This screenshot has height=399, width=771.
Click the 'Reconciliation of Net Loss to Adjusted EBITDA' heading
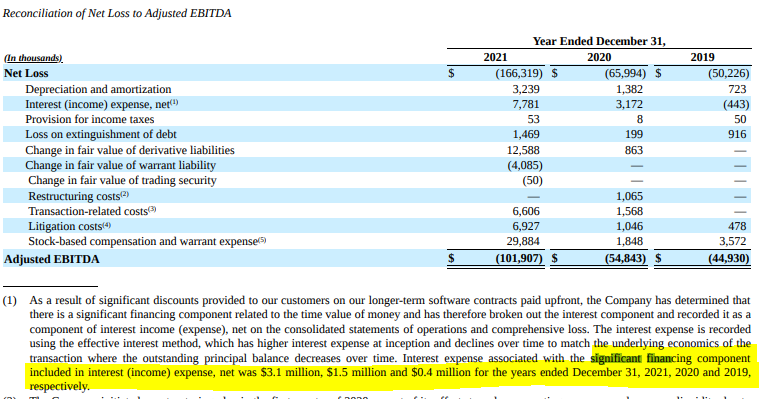point(117,13)
